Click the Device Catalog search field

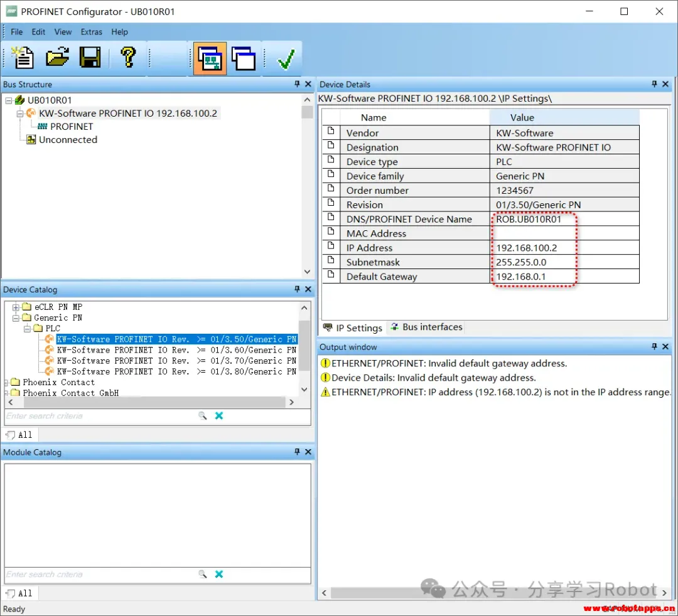[100, 416]
